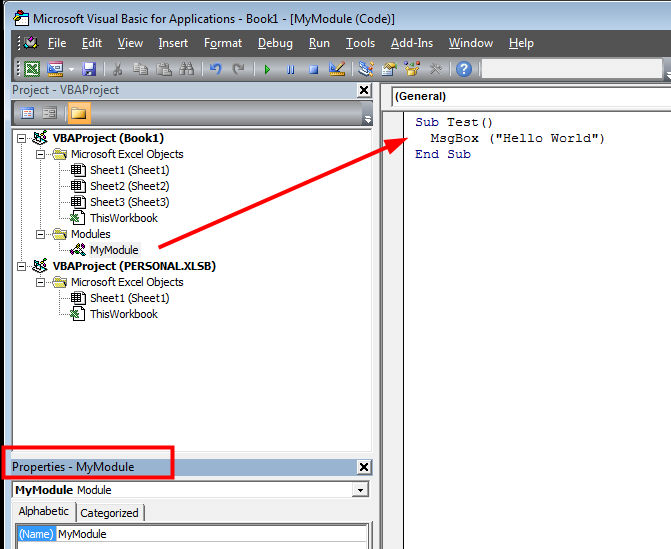Screen dimensions: 671x549
Task: Run the macro with green play icon
Action: (267, 69)
